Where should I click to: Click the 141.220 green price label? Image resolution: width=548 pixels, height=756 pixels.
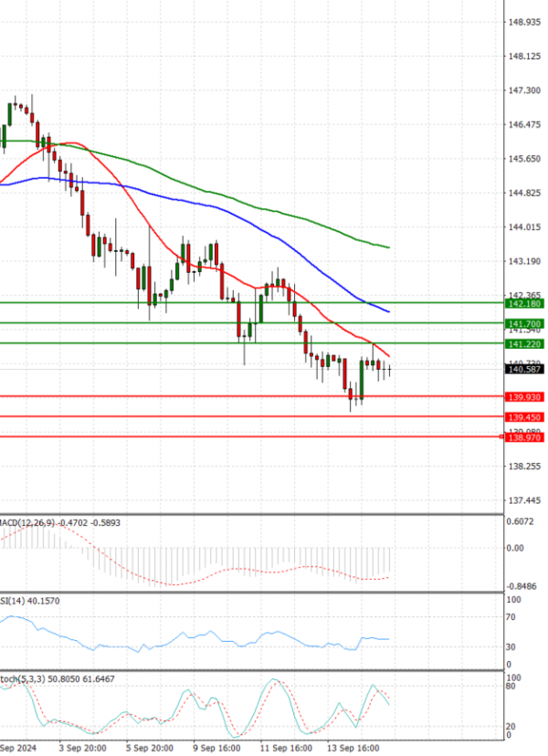pos(524,344)
